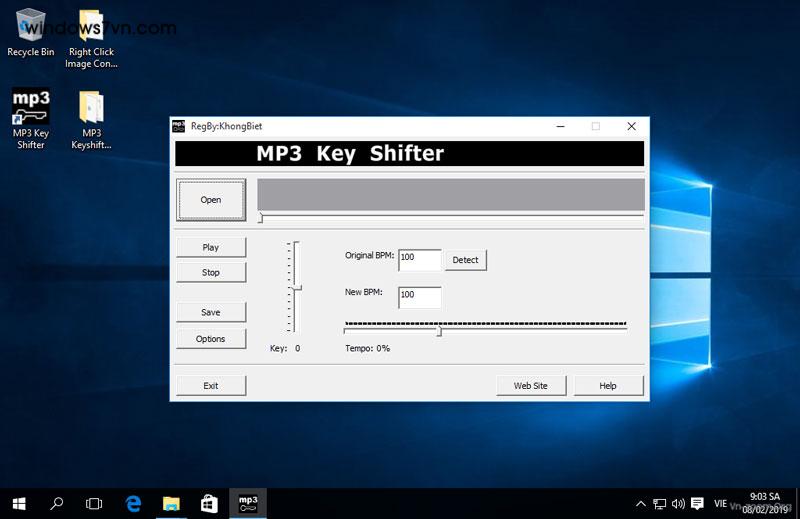Click the "Tempo: 0%" label
Screen dimensions: 800x519
point(367,349)
